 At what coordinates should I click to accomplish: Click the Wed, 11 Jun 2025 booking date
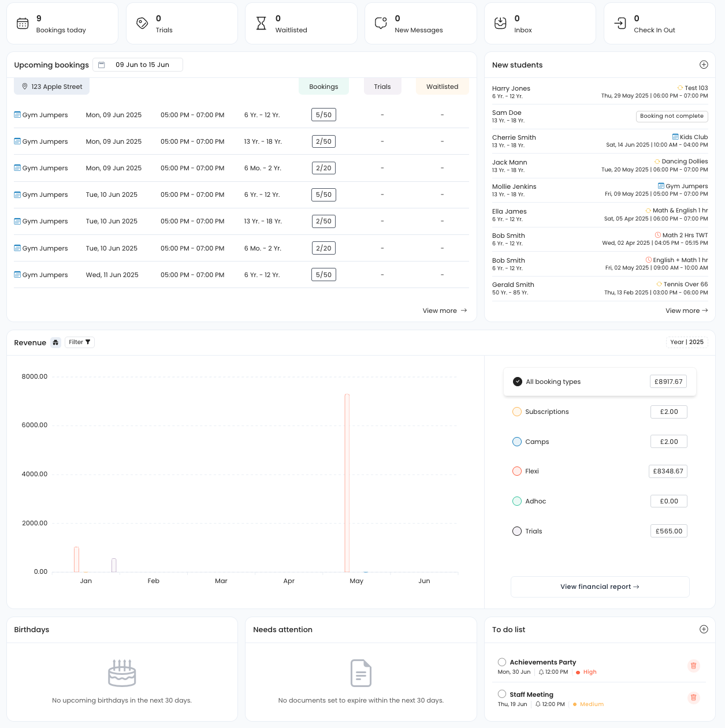tap(112, 275)
